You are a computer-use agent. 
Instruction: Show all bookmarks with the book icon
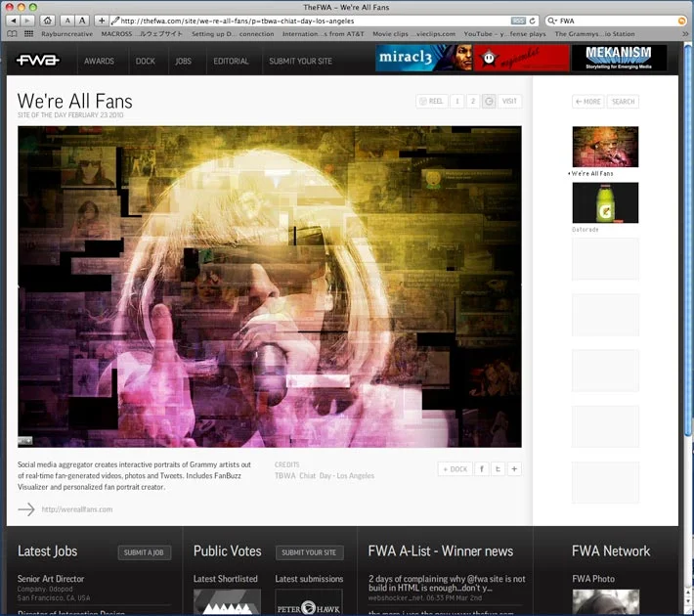click(x=13, y=33)
